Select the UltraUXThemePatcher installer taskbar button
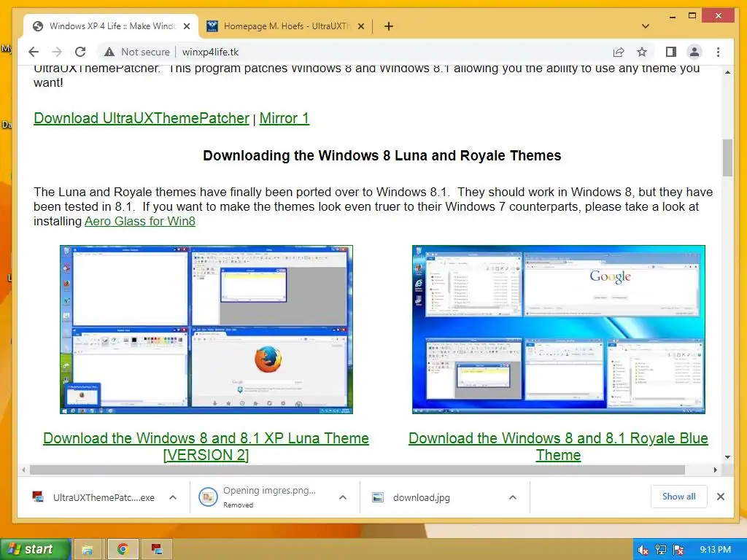Viewport: 747px width, 560px height. pyautogui.click(x=157, y=550)
